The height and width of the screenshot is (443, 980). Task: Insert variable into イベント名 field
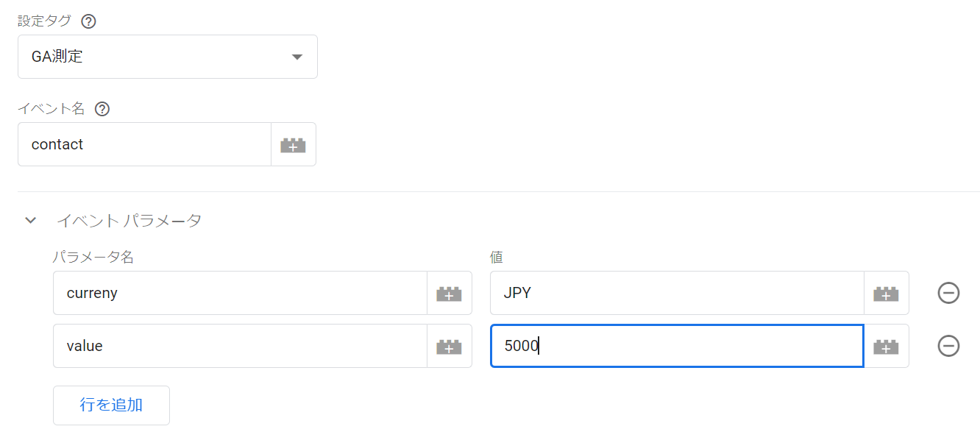293,145
